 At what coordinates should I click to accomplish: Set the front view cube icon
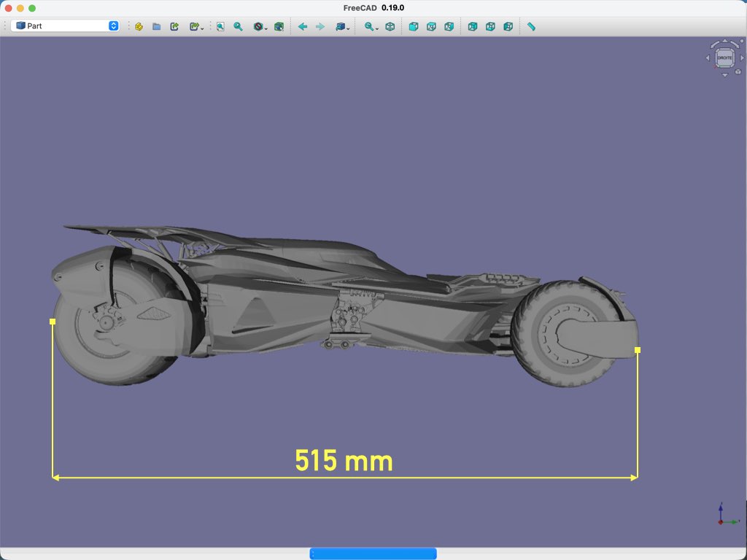414,26
